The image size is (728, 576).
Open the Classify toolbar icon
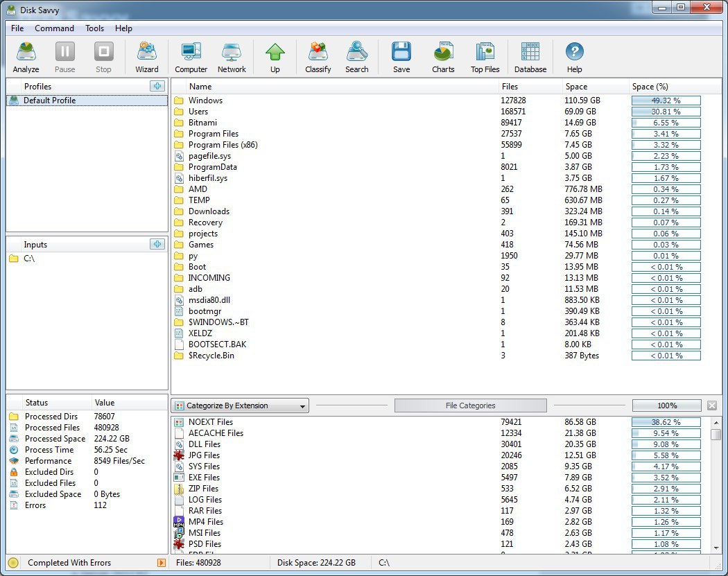318,58
